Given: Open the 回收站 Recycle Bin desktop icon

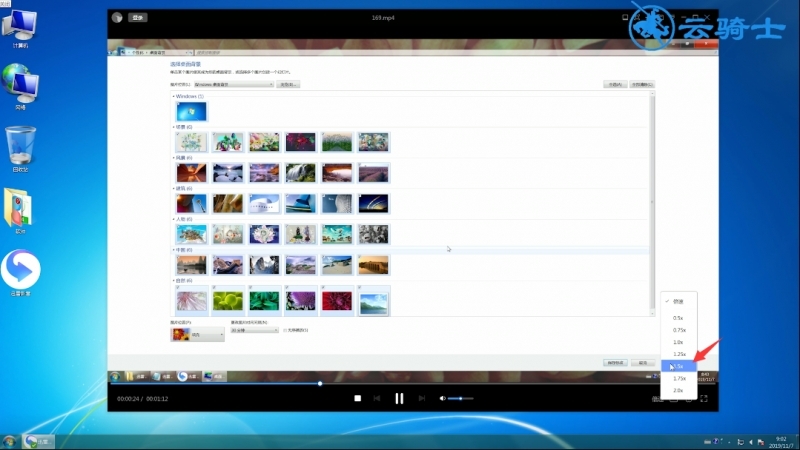Looking at the screenshot, I should click(x=20, y=149).
